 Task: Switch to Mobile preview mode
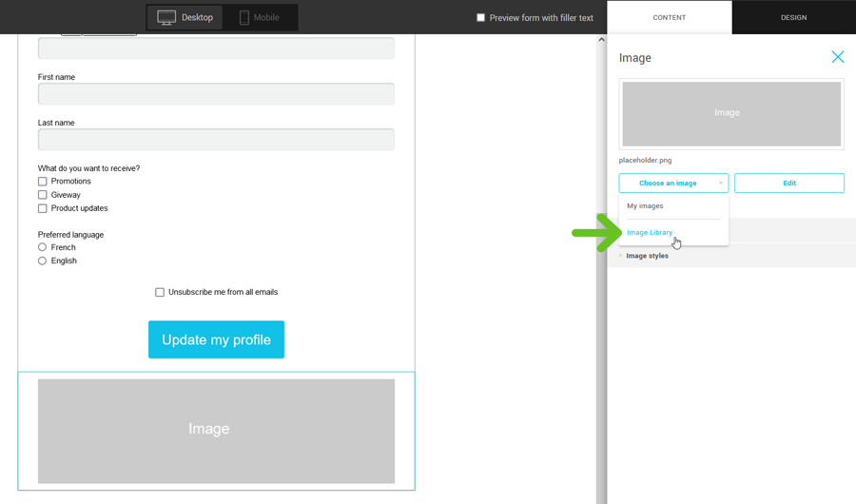tap(260, 17)
